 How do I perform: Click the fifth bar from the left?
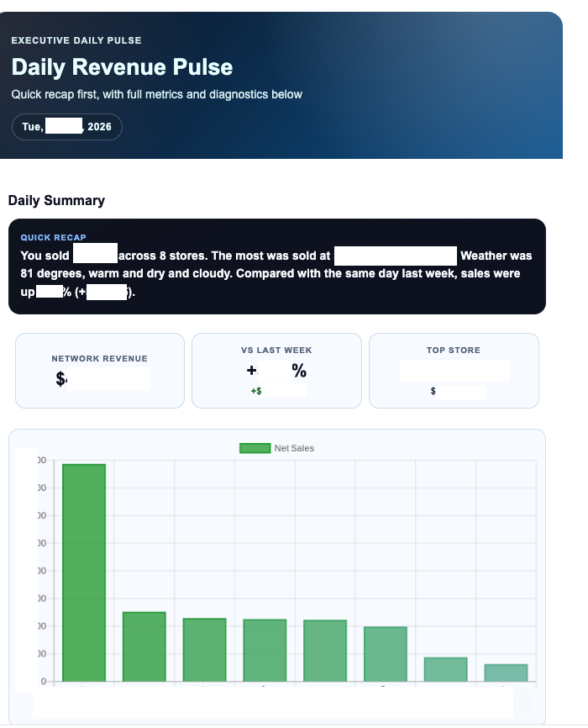click(325, 650)
